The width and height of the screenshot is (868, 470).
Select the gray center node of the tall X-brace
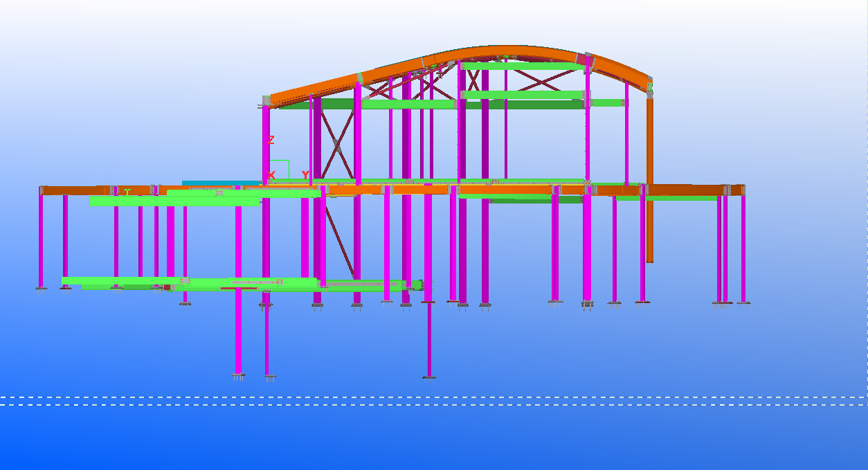[337, 145]
